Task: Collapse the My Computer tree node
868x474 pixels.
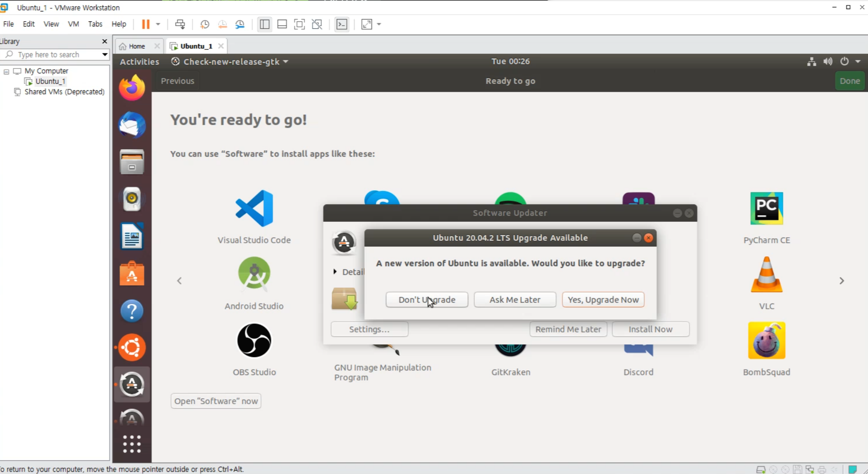Action: tap(6, 71)
